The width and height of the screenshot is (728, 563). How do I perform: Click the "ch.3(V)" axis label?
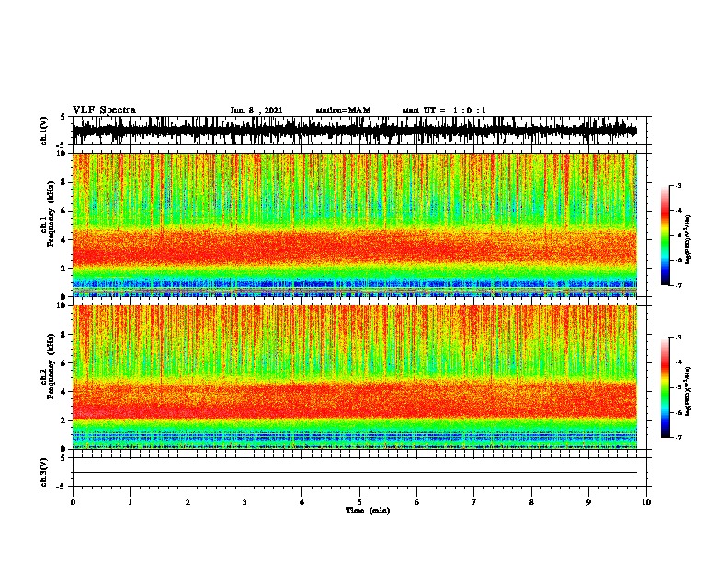click(44, 473)
